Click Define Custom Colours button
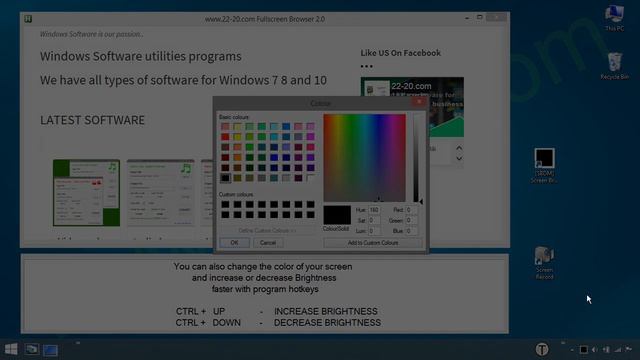640x360 pixels. point(267,231)
